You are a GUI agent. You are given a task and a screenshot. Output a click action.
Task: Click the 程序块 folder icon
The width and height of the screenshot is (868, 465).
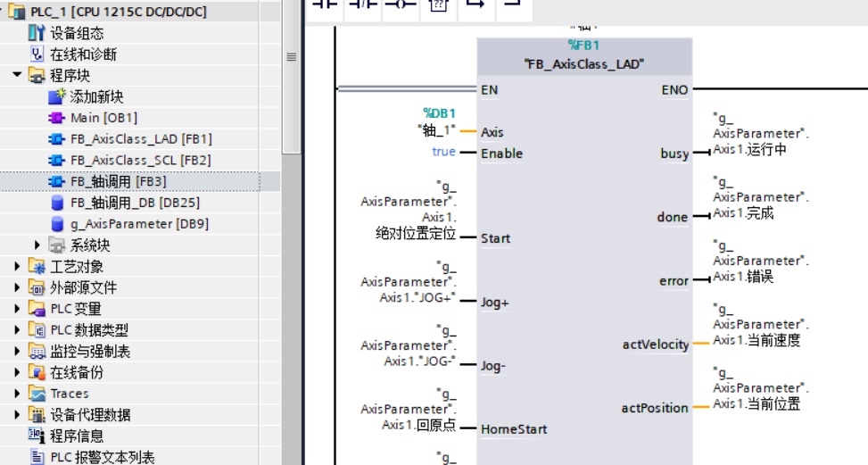37,75
